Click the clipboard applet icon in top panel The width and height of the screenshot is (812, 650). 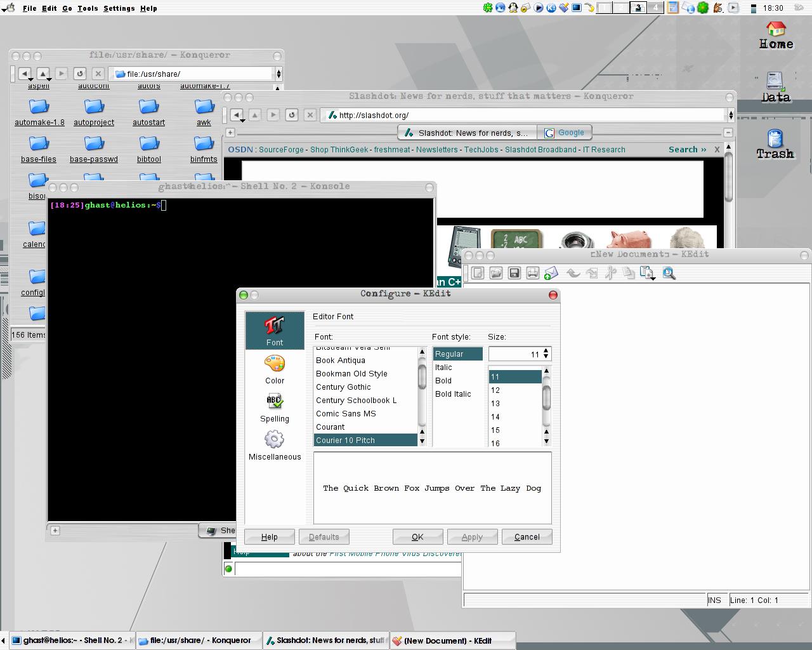(673, 8)
